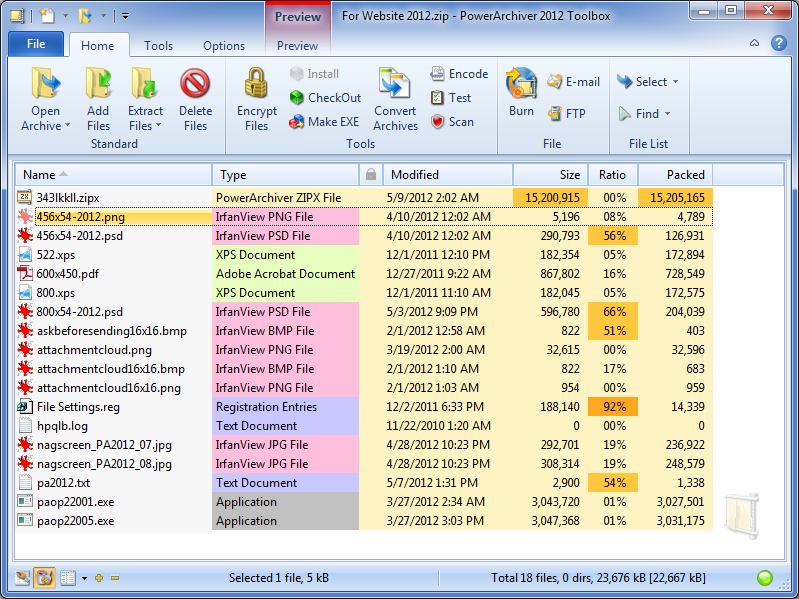Toggle the highlighted view mode in status bar

pos(44,578)
